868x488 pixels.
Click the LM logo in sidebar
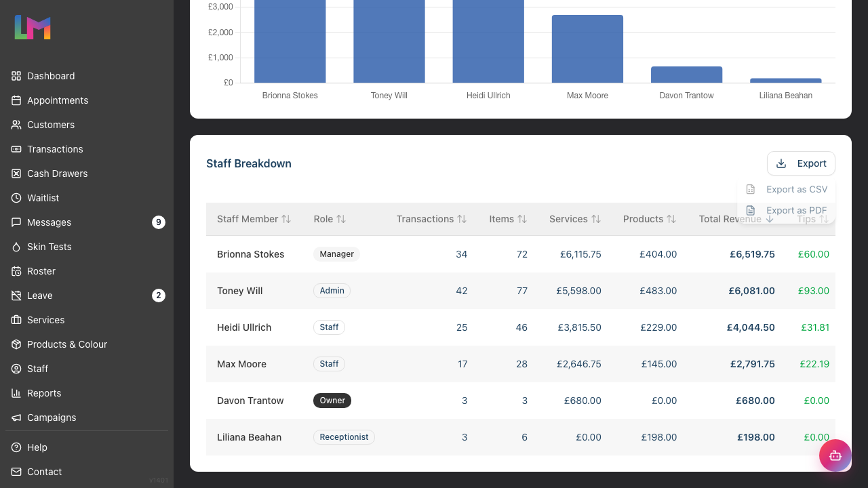(33, 27)
